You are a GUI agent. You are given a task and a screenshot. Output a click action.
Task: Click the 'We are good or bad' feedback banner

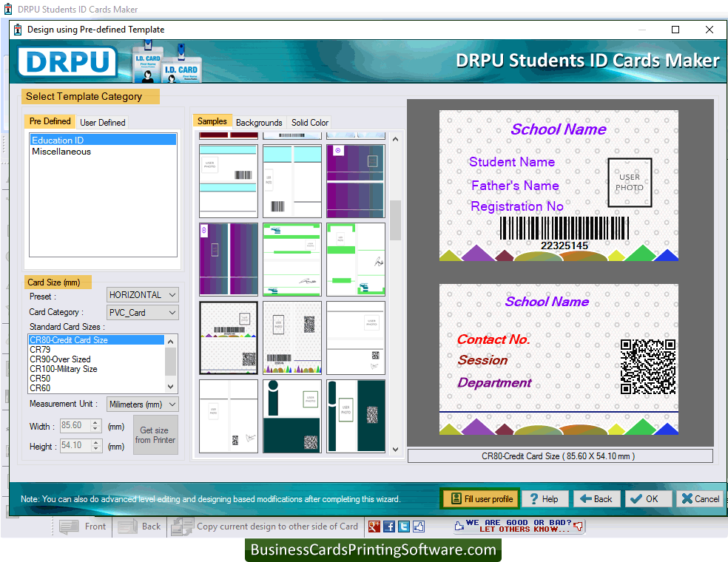(x=519, y=526)
